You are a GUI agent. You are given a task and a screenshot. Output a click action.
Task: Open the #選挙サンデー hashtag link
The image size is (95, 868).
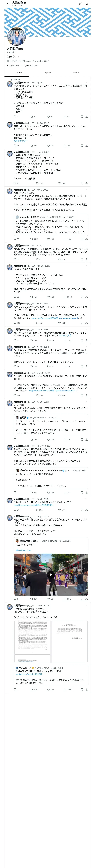tap(21, 141)
